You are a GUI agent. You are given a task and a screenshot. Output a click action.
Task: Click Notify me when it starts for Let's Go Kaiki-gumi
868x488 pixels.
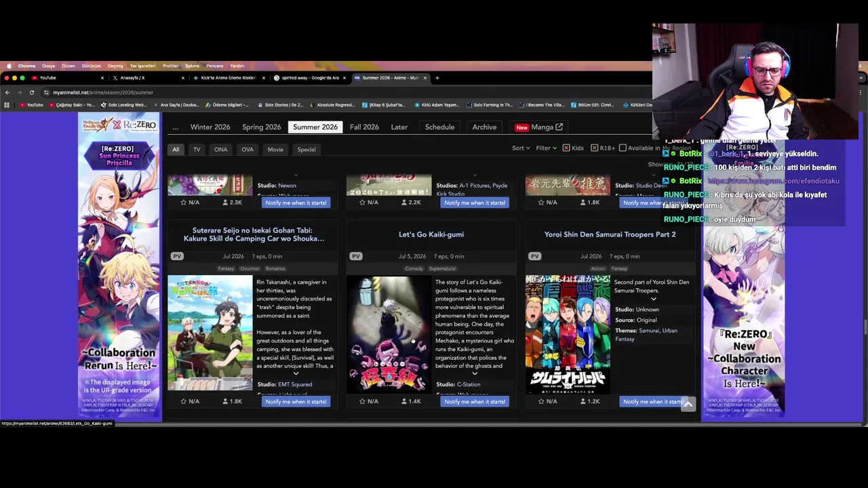pos(475,401)
